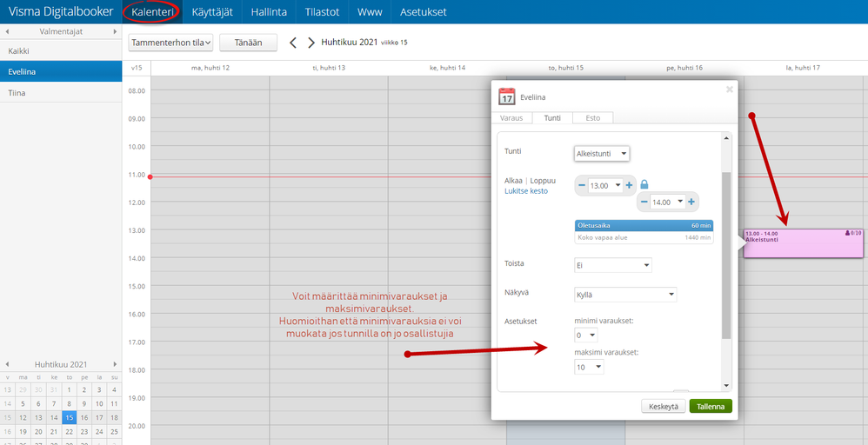Click week number 16 in mini calendar
This screenshot has height=445, width=868.
point(8,432)
